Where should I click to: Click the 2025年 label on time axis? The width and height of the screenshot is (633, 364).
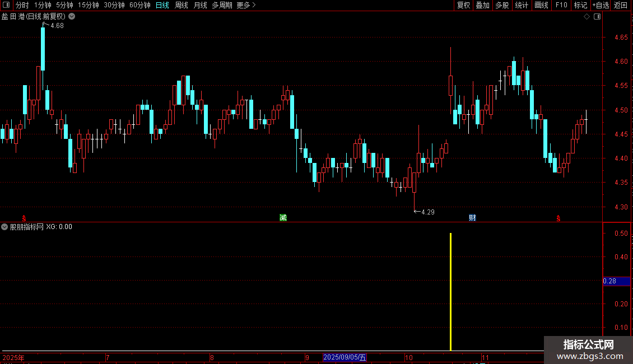pos(13,357)
